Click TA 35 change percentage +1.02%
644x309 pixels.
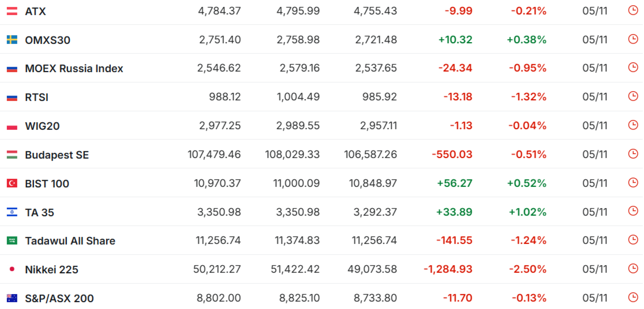point(527,212)
